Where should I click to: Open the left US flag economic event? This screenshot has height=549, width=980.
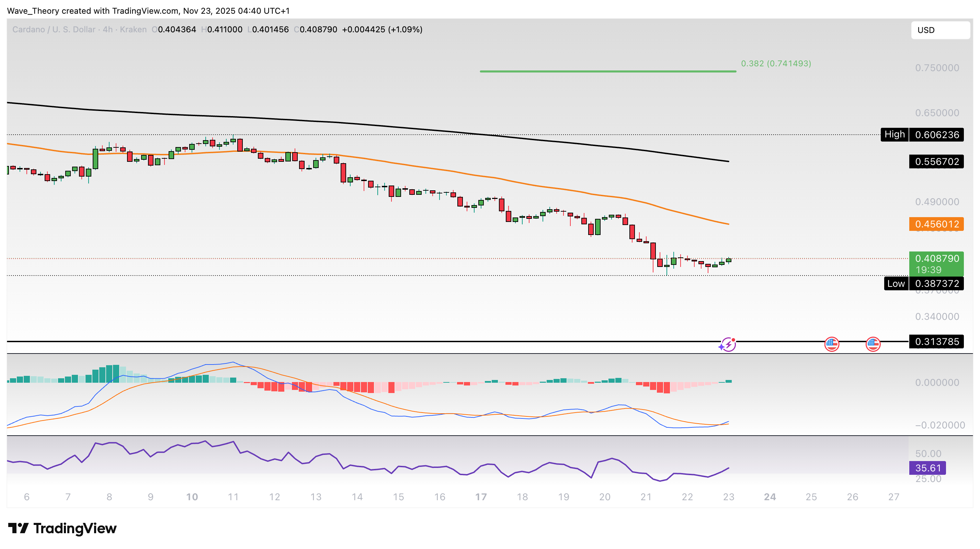coord(832,344)
